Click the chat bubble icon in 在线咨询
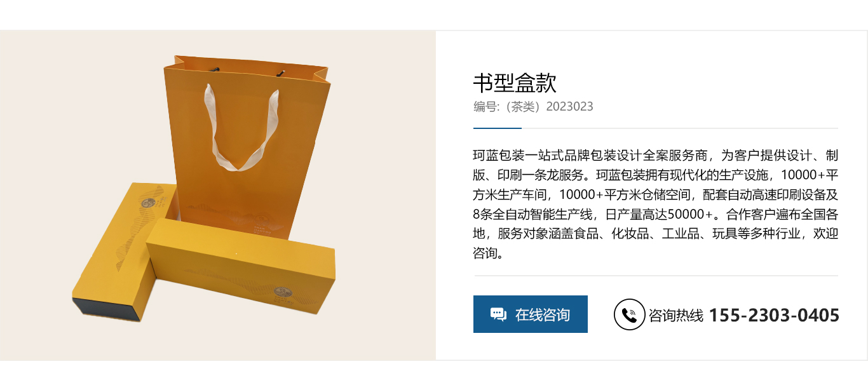 (498, 314)
